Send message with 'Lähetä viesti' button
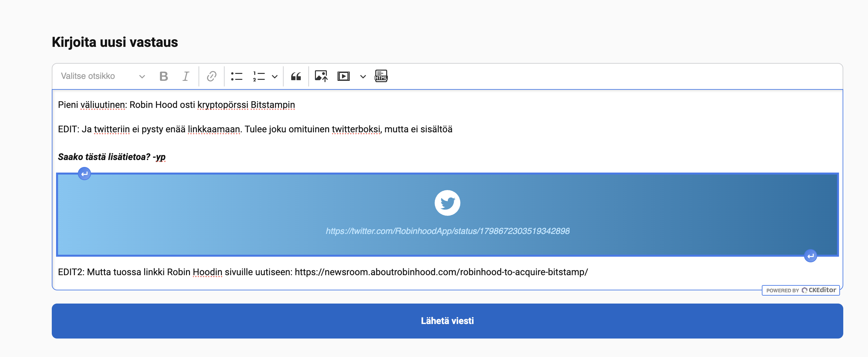The width and height of the screenshot is (868, 357). 448,321
